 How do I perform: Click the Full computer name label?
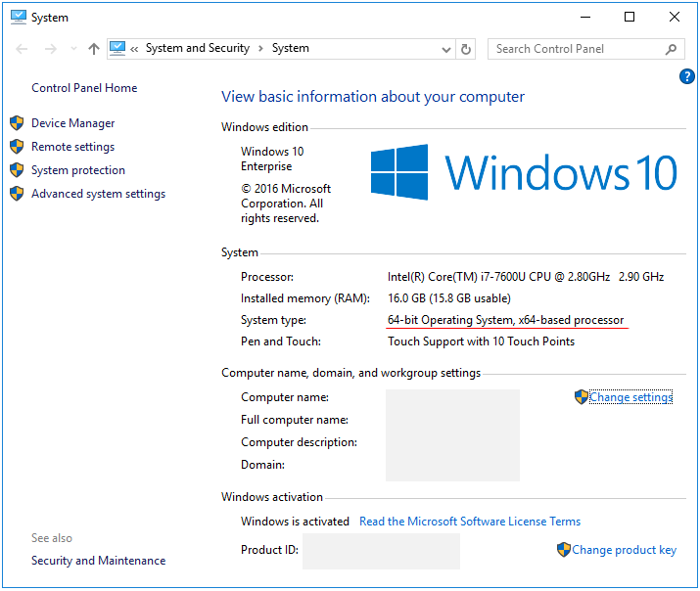pyautogui.click(x=295, y=420)
